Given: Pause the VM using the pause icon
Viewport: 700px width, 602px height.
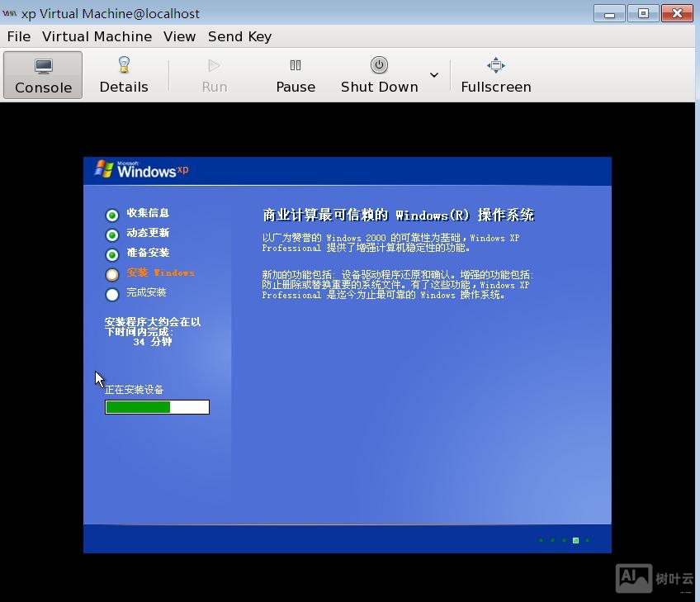Looking at the screenshot, I should point(296,64).
